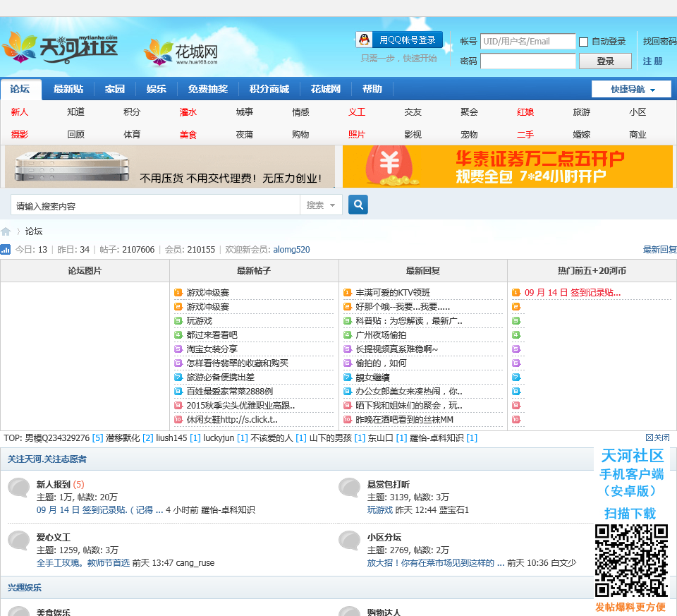Open the 旅游 sub-forum link
Screen dimensions: 677x616
[x=582, y=112]
